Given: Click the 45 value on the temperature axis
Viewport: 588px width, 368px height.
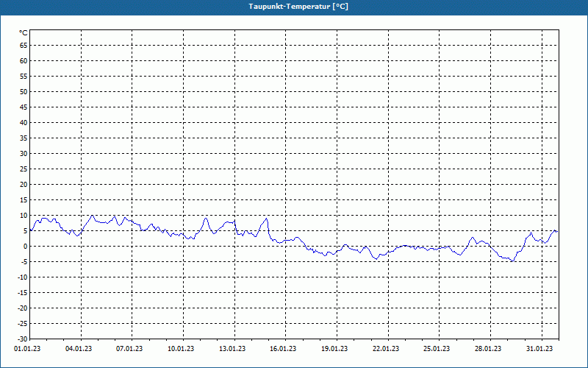Looking at the screenshot, I should coord(24,107).
